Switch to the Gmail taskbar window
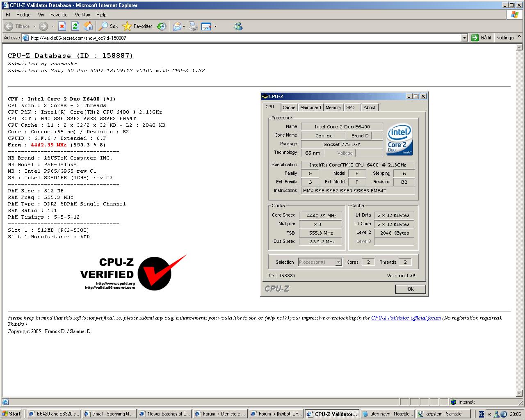 tap(109, 414)
